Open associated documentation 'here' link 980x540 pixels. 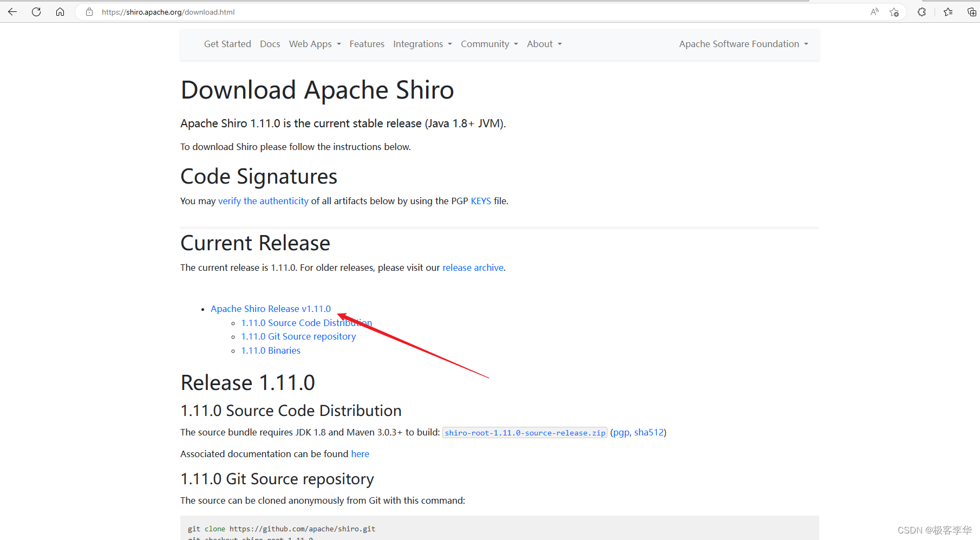click(x=360, y=454)
